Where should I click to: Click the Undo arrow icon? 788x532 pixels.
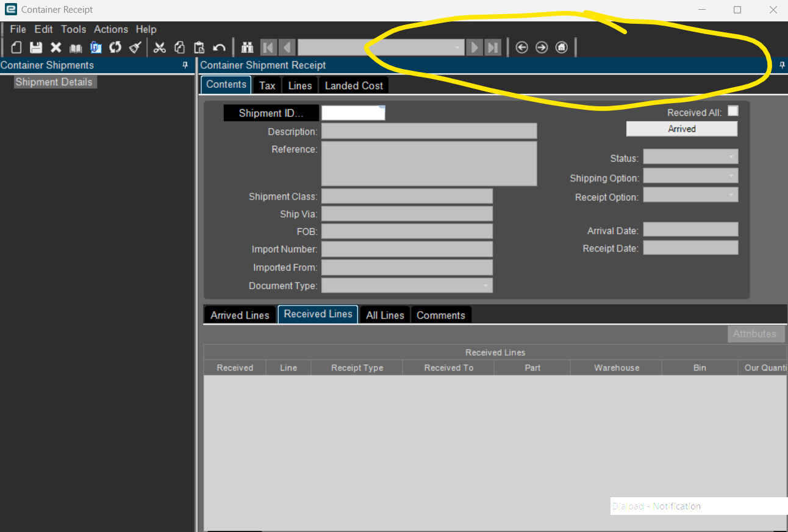click(219, 48)
